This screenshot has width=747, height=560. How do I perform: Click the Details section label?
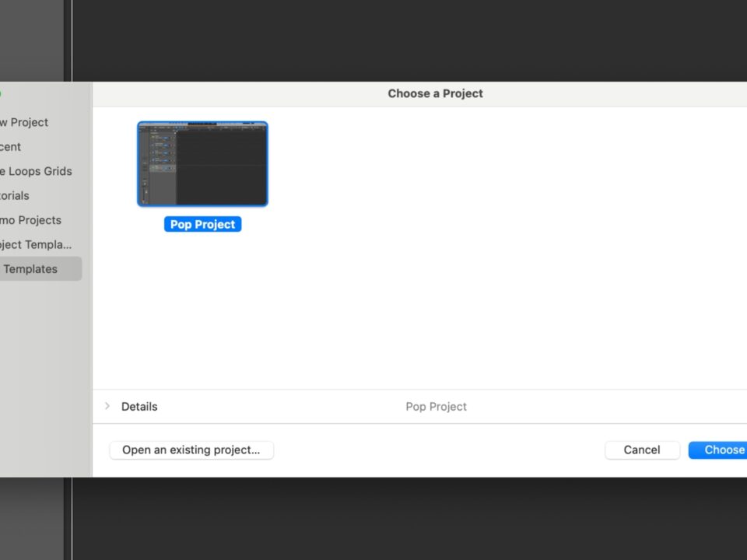pyautogui.click(x=139, y=407)
